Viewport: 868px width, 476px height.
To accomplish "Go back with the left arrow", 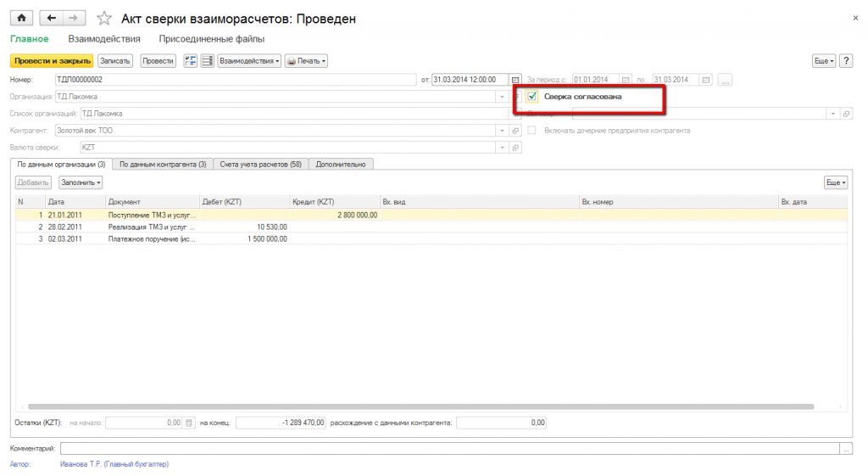I will (x=52, y=18).
